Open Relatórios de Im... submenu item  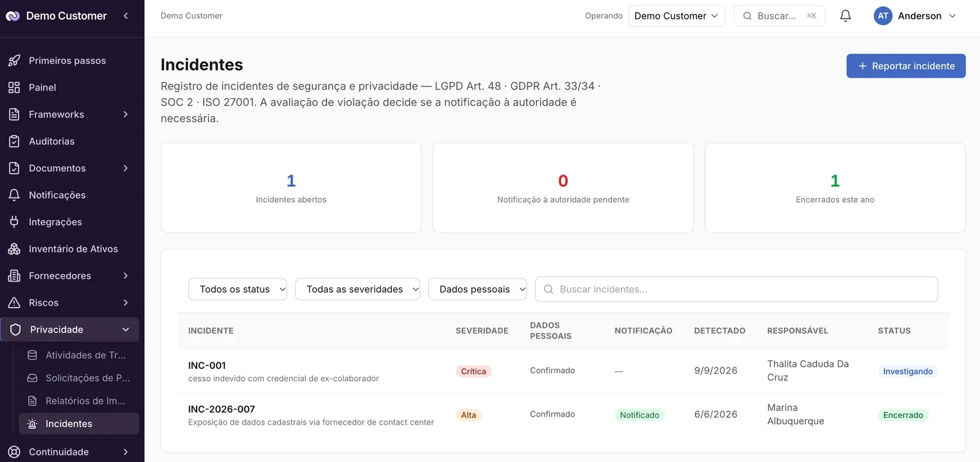[x=79, y=401]
